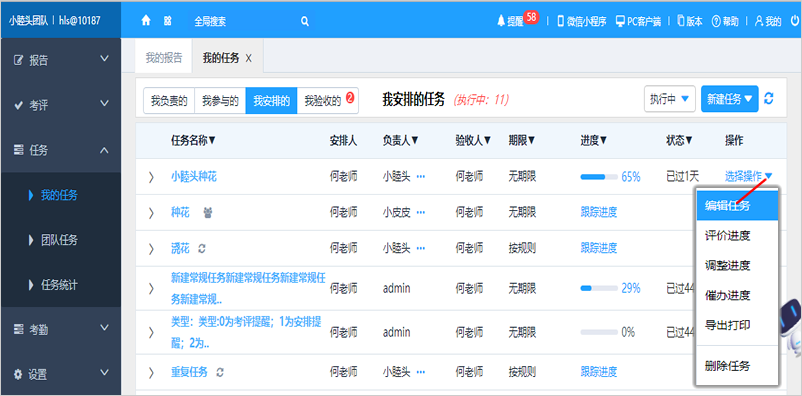Viewport: 802px width, 396px height.
Task: Click the 29% progress bar
Action: click(598, 289)
